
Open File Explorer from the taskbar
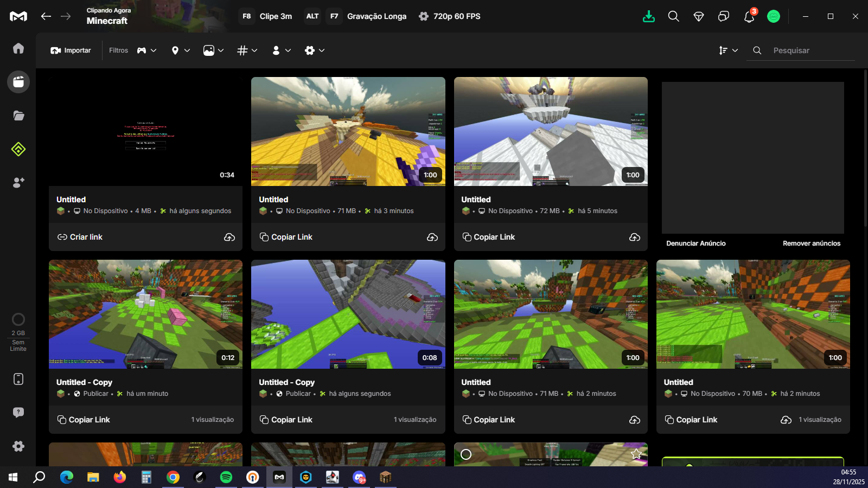pyautogui.click(x=93, y=477)
